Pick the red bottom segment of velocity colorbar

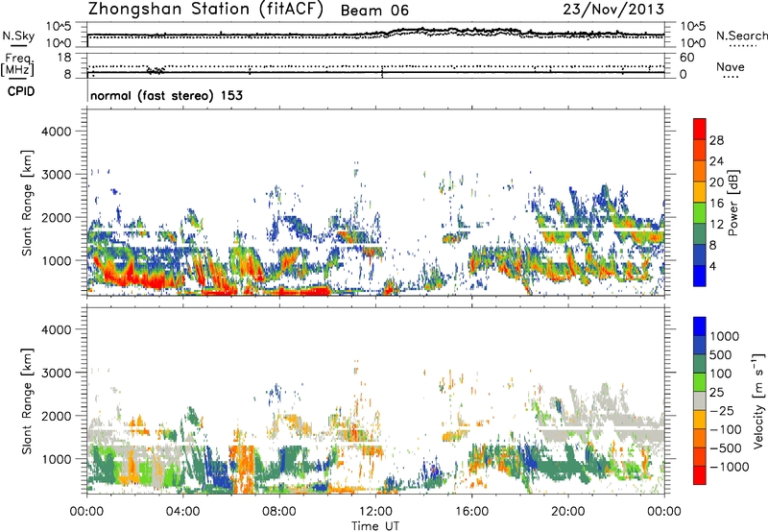click(x=700, y=475)
